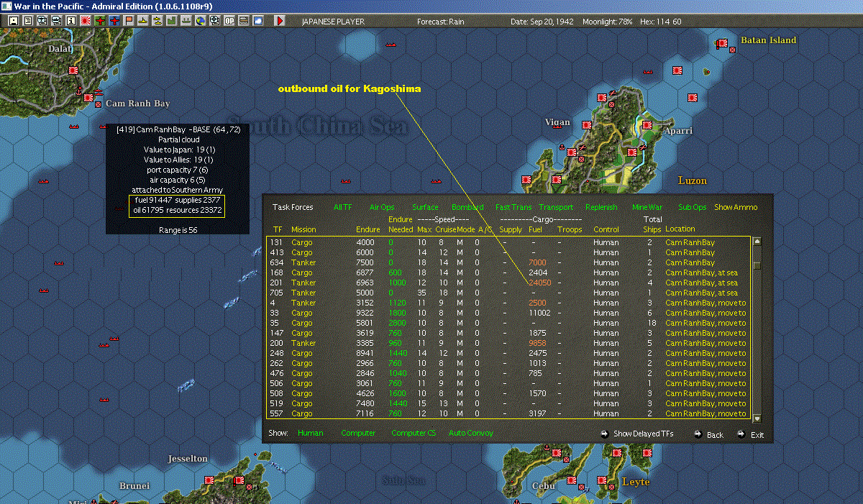
Task: Toggle Show Computer task forces
Action: 358,433
